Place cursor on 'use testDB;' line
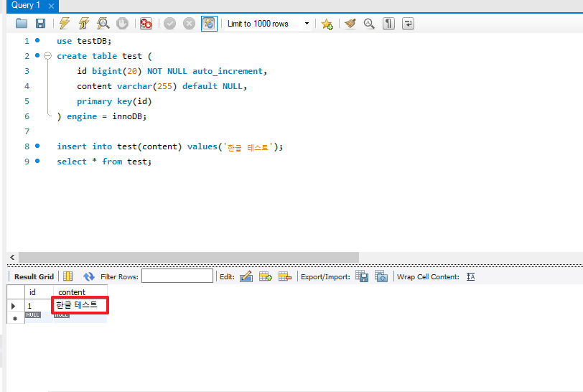 coord(84,41)
